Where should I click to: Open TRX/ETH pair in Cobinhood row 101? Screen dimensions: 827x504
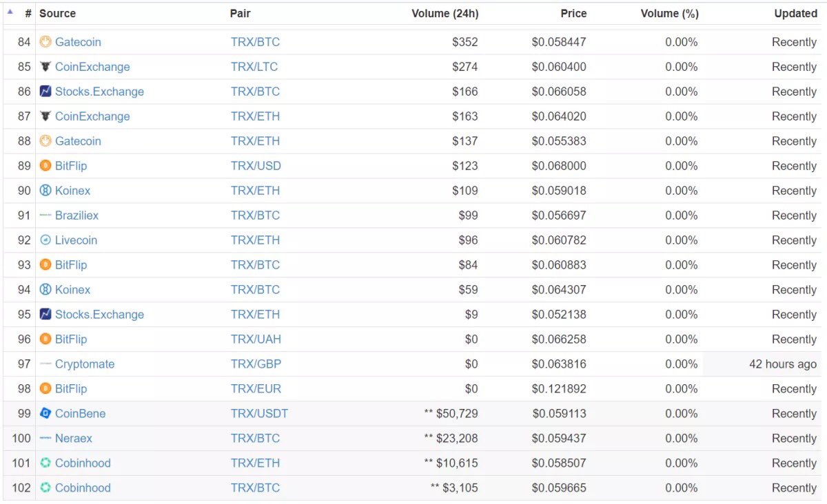pyautogui.click(x=255, y=463)
